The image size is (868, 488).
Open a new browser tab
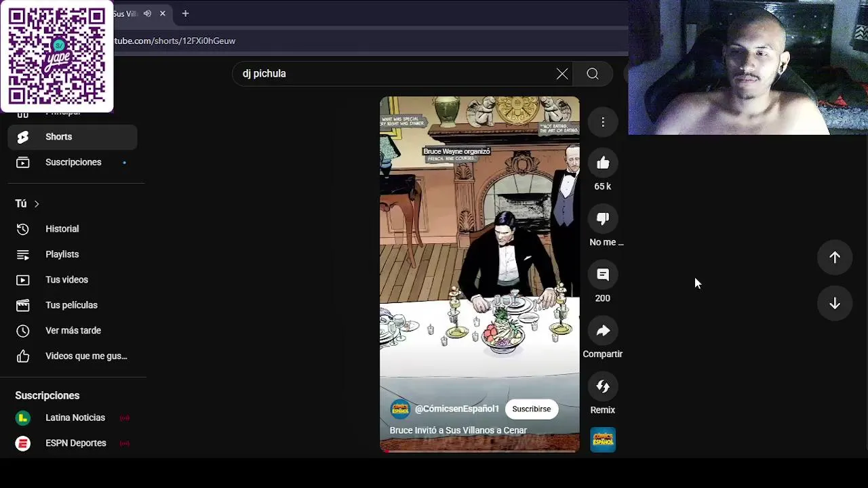coord(185,14)
